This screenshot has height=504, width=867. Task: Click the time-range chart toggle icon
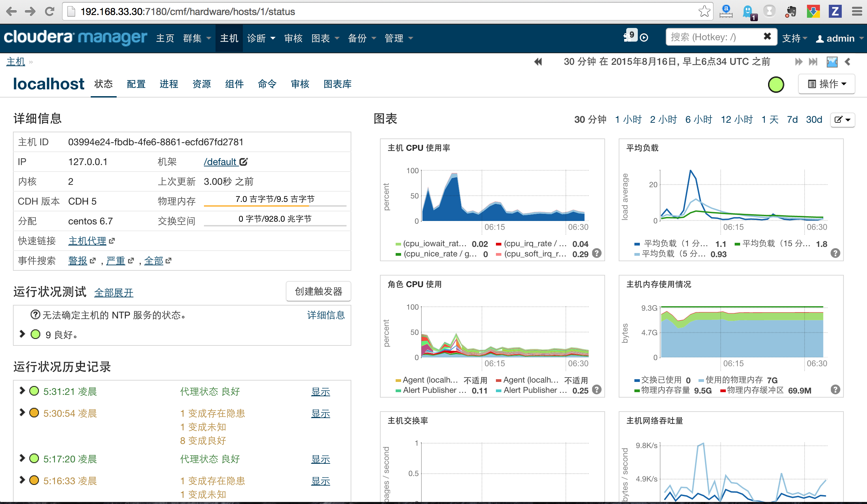coord(832,62)
